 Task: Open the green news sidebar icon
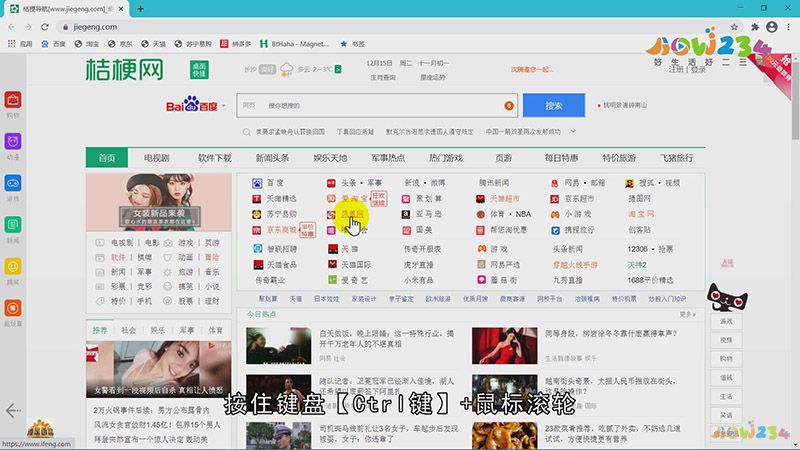[x=13, y=224]
